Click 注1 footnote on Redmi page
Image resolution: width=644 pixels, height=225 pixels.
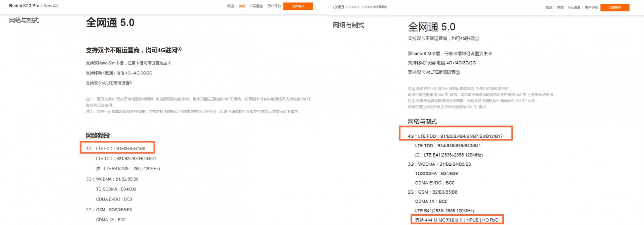[x=199, y=102]
